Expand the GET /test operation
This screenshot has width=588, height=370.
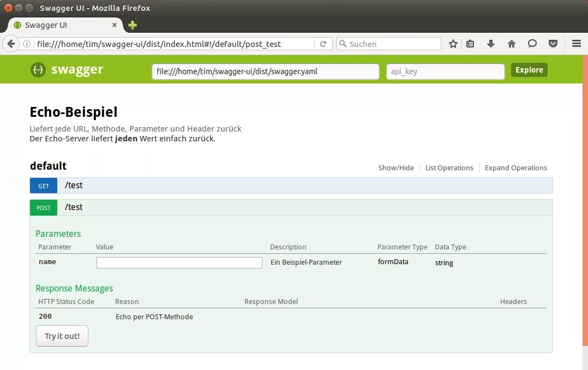[291, 186]
